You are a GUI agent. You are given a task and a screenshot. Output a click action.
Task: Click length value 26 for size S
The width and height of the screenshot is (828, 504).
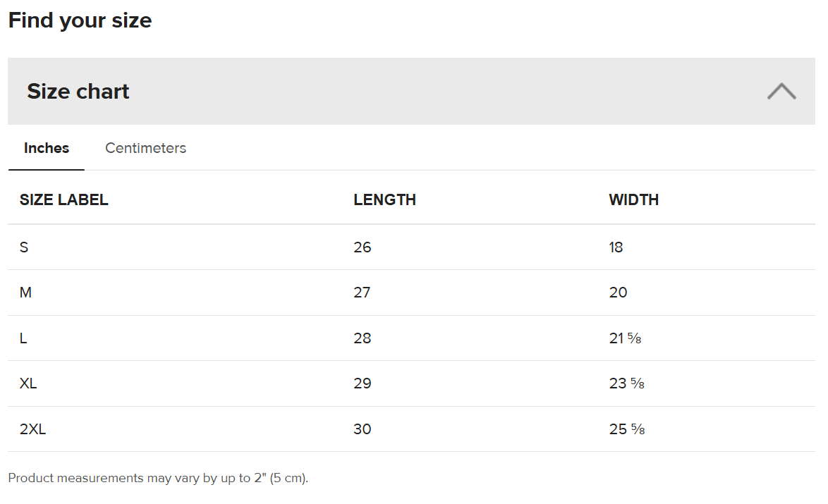362,247
